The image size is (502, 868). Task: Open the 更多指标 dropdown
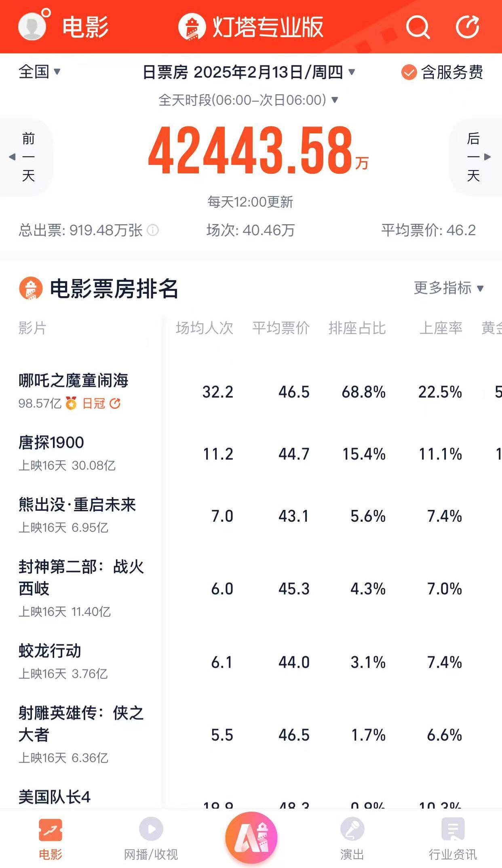[448, 289]
